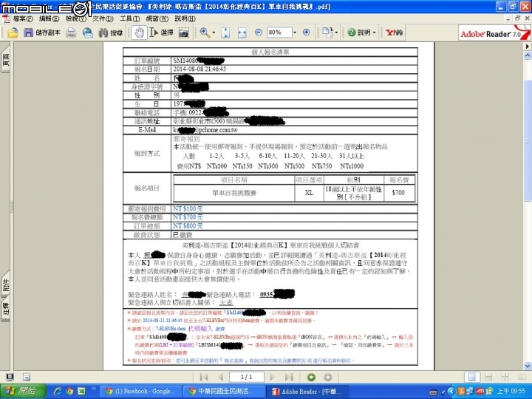
Task: Zoom out with the minus button
Action: (259, 33)
